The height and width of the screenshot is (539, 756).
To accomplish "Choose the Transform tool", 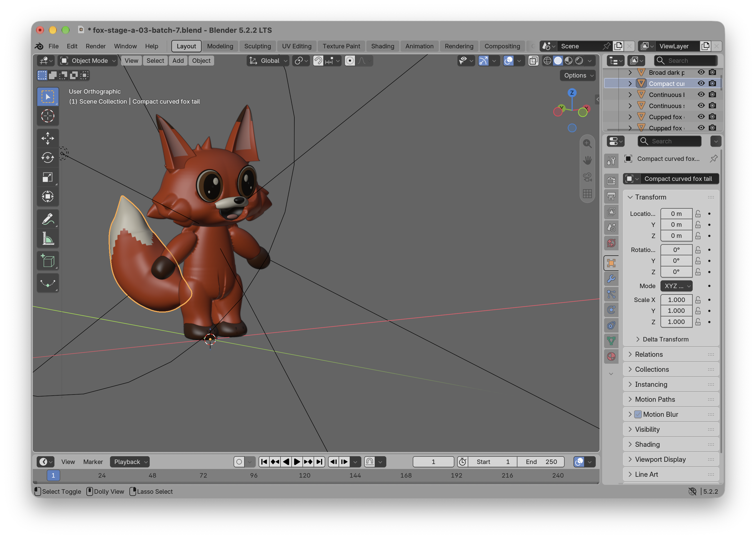I will [x=48, y=197].
